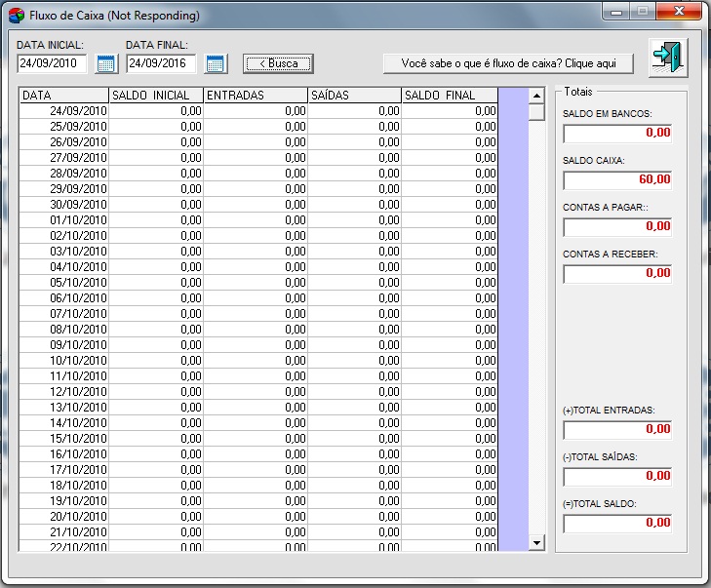Click the SAÍDAS column header
Viewport: 711px width, 588px height.
pos(354,96)
